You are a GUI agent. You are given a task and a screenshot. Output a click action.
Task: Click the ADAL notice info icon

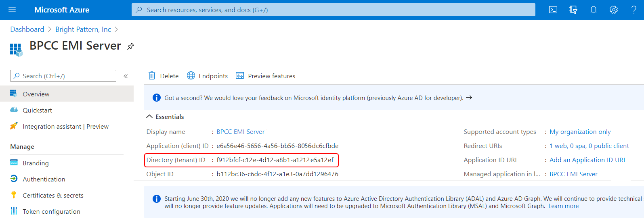[x=157, y=199]
